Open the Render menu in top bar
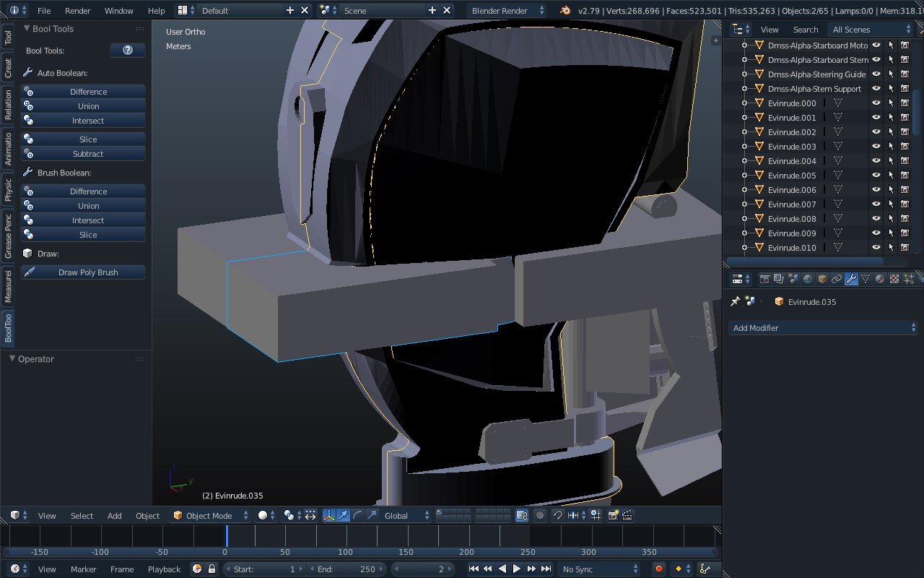Screen dimensions: 924x578 coord(78,11)
